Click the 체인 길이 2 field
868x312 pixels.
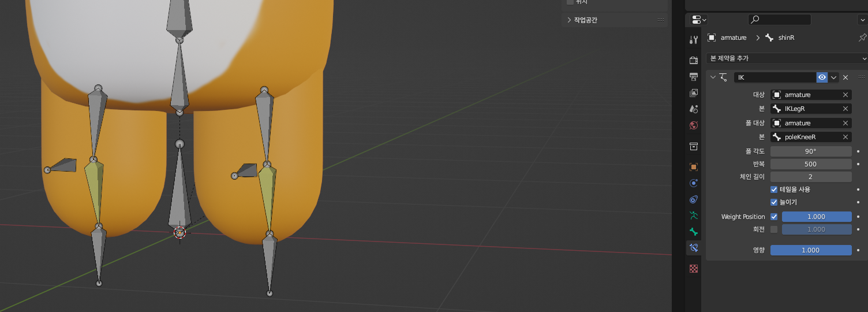point(811,177)
